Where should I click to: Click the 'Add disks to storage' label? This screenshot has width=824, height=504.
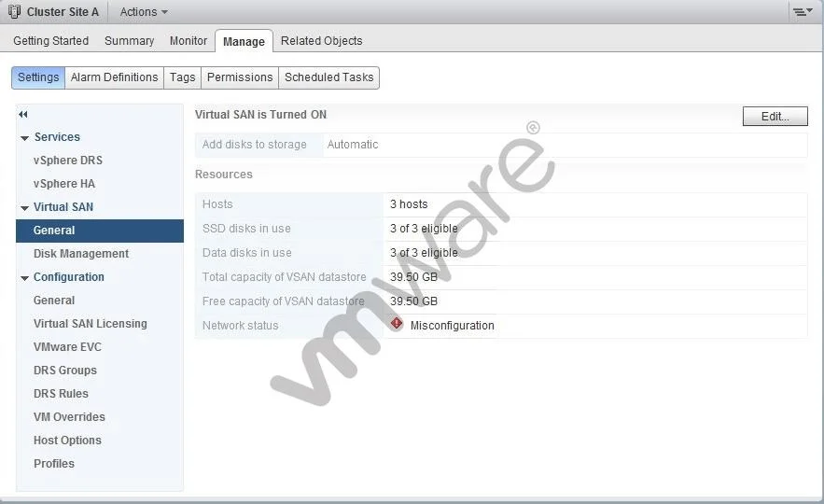click(x=255, y=145)
